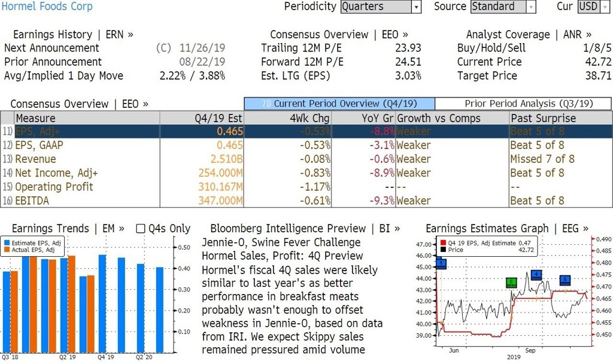Click the Hormel Foods Corp title
The height and width of the screenshot is (364, 613).
[47, 6]
